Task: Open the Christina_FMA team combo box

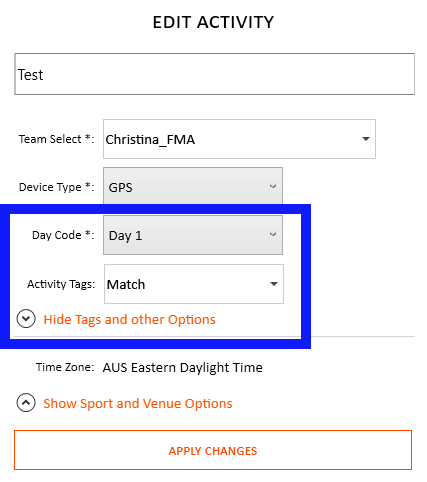Action: point(239,139)
